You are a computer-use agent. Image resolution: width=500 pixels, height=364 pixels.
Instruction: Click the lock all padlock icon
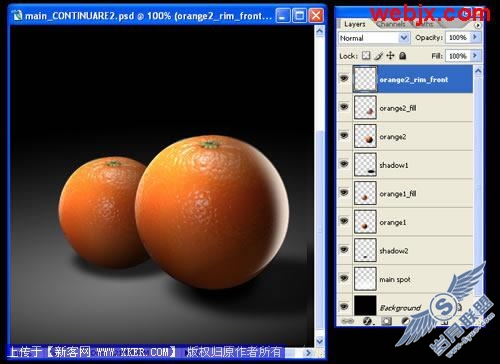click(x=403, y=56)
